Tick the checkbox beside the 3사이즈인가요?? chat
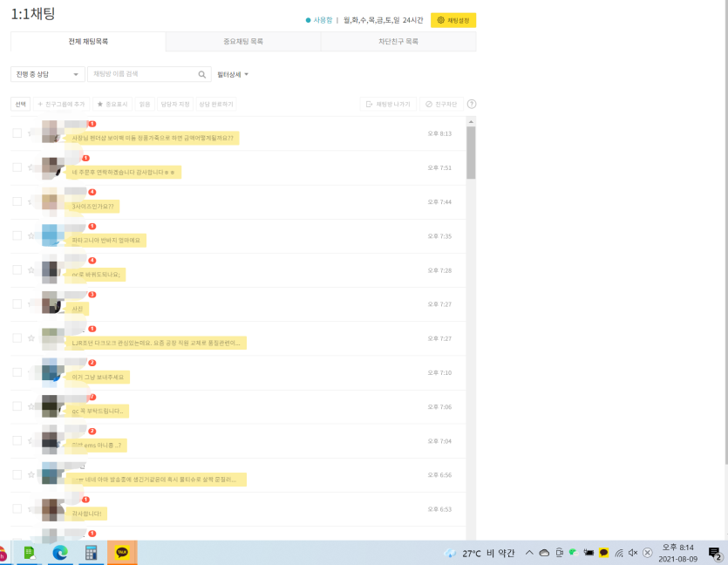The image size is (728, 565). pyautogui.click(x=17, y=201)
